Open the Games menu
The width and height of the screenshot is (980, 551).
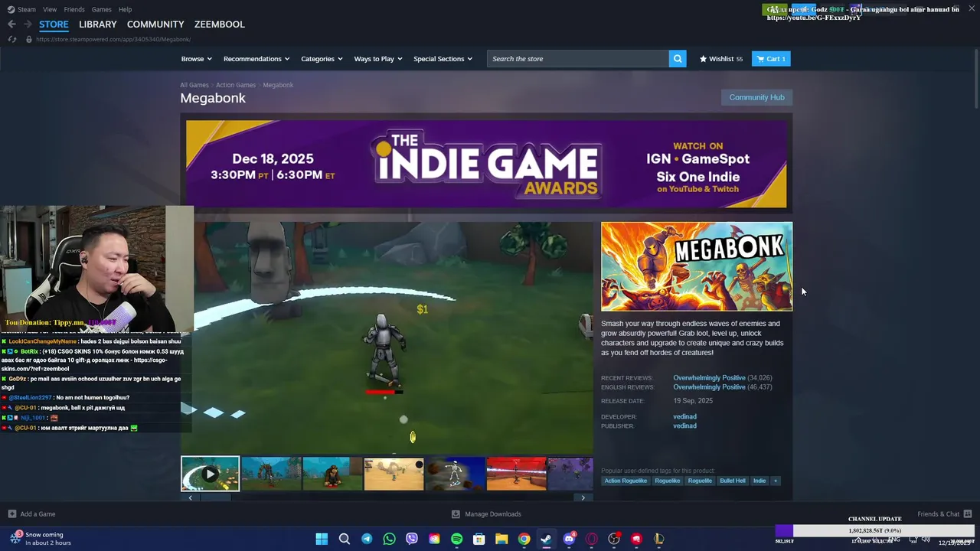(x=101, y=9)
